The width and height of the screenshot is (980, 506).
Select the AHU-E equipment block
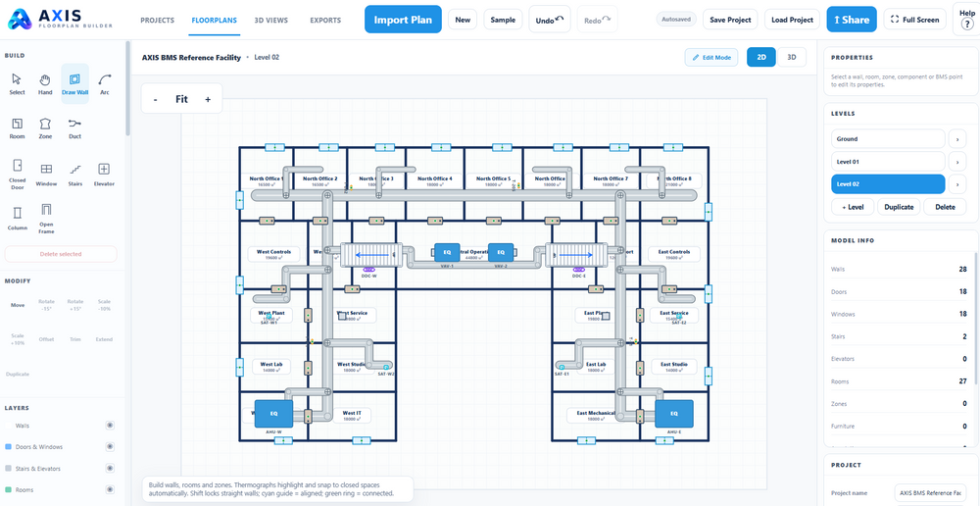pos(674,414)
